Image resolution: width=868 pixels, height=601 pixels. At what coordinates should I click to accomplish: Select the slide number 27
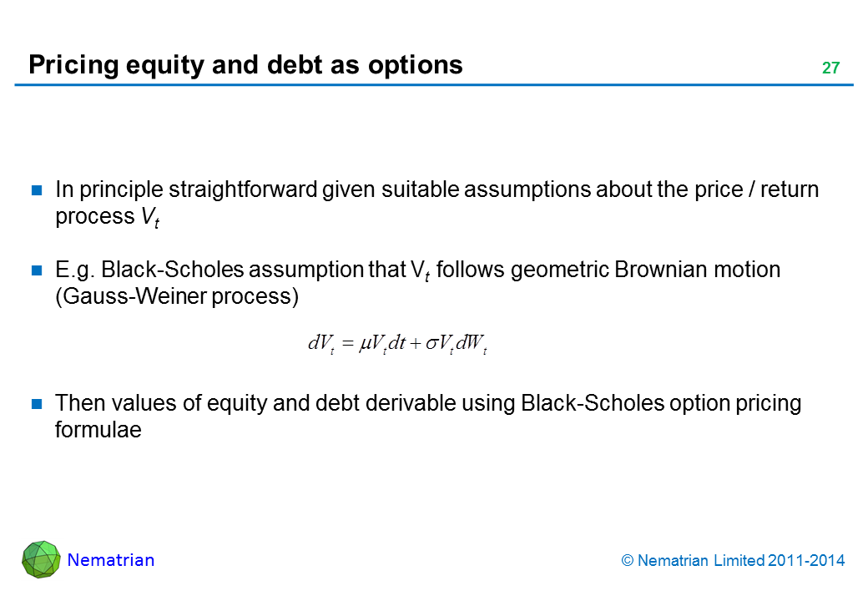point(830,68)
